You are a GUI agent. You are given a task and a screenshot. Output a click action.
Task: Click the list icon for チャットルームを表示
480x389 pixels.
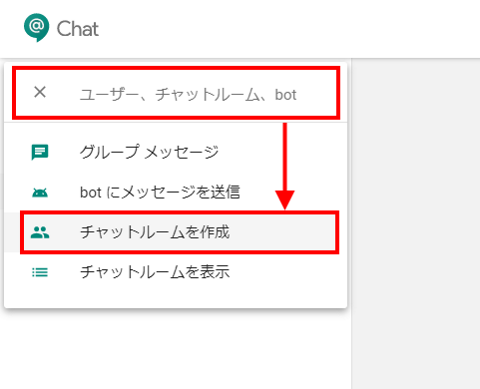pyautogui.click(x=40, y=272)
